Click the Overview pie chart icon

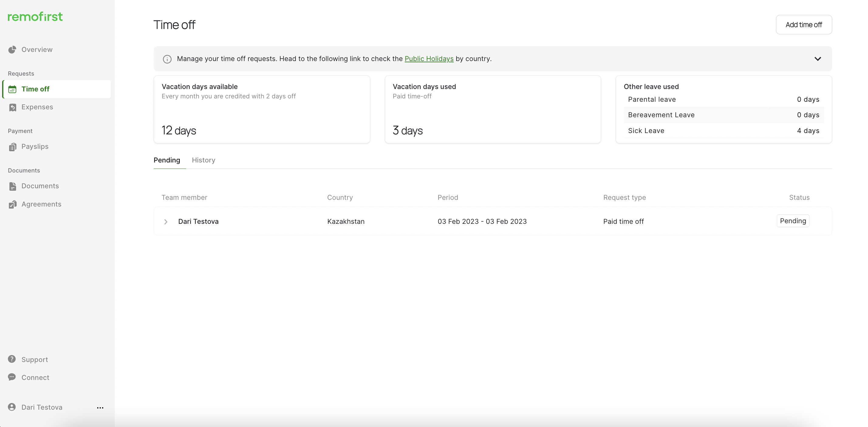[x=12, y=50]
